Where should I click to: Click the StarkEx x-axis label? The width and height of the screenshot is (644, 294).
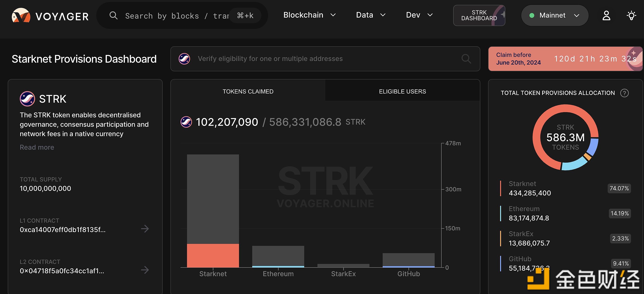(x=343, y=274)
